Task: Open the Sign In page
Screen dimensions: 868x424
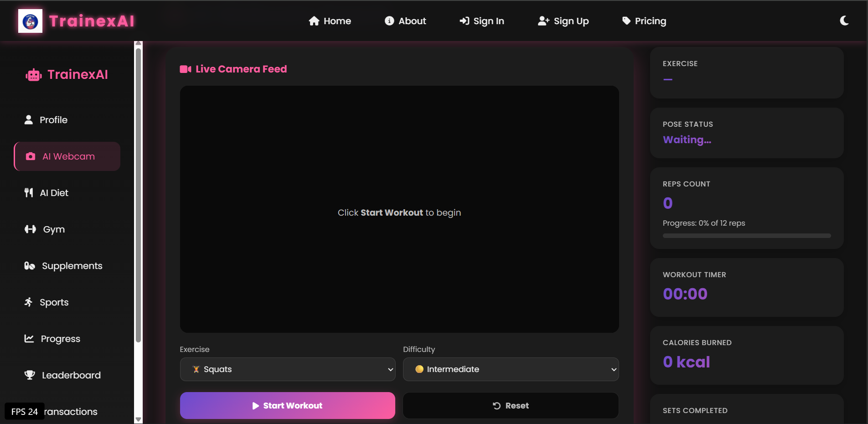Action: click(482, 21)
